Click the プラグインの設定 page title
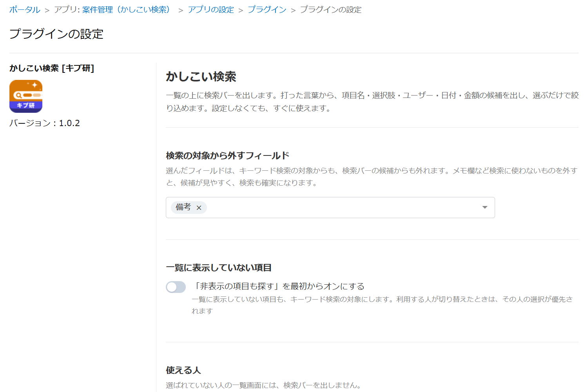Image resolution: width=588 pixels, height=392 pixels. click(56, 34)
